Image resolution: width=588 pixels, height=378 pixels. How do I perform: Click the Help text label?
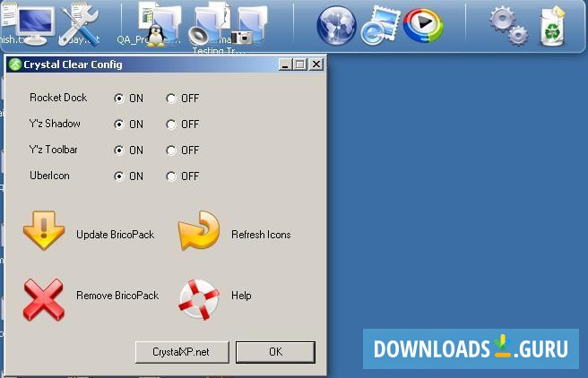coord(241,296)
